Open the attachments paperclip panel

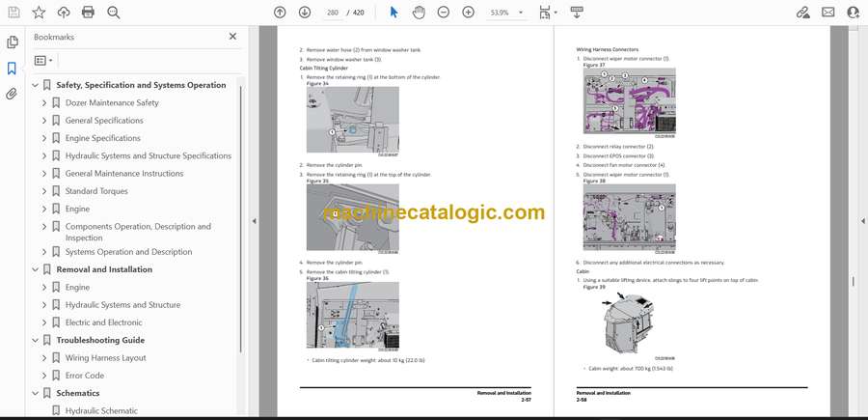pos(12,94)
